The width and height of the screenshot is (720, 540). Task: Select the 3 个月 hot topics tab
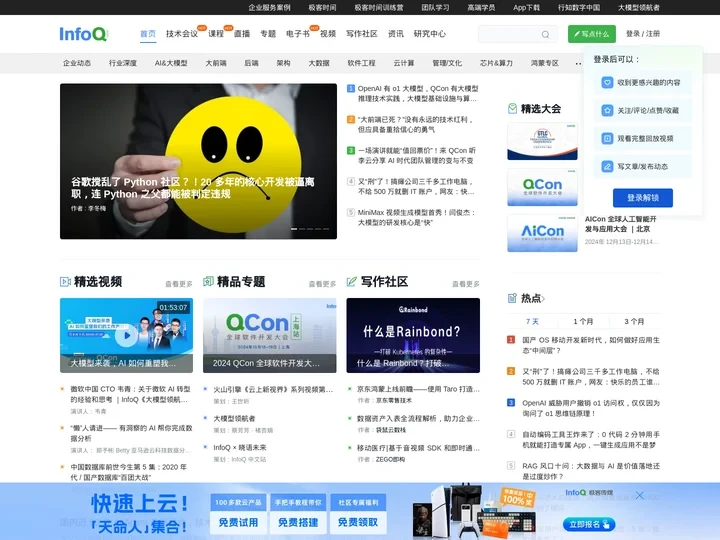(634, 321)
